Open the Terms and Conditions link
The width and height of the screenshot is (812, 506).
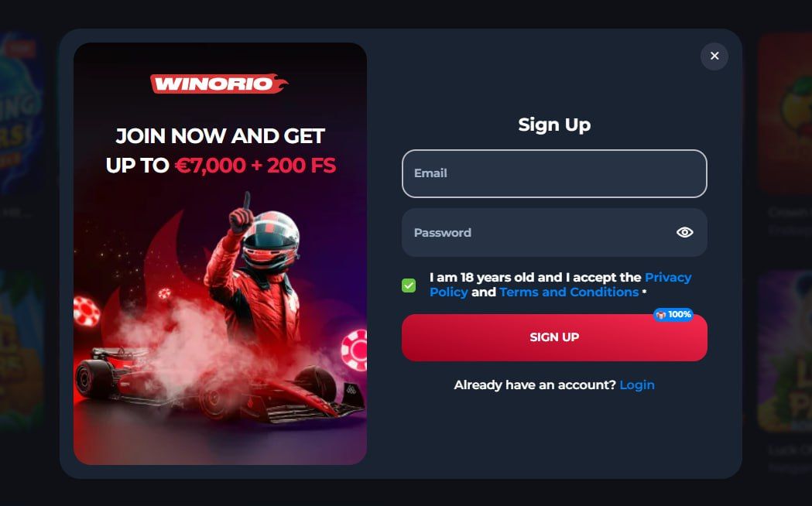coord(569,292)
